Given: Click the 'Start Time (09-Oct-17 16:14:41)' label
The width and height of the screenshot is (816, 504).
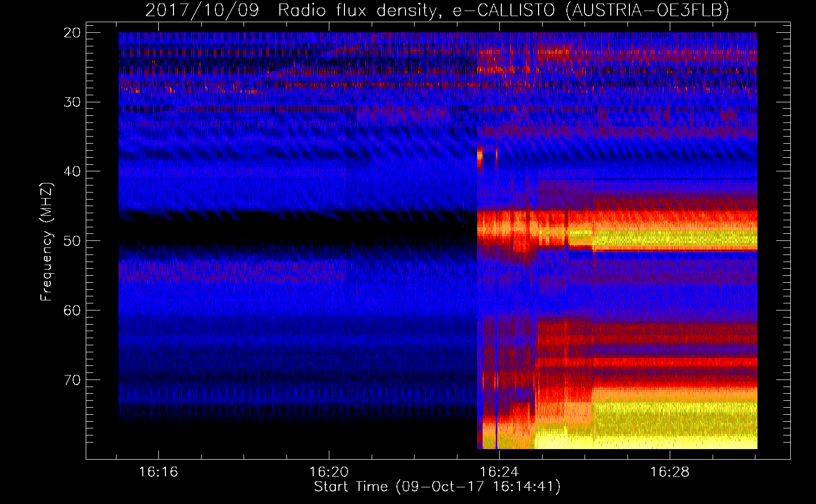Looking at the screenshot, I should (x=437, y=487).
